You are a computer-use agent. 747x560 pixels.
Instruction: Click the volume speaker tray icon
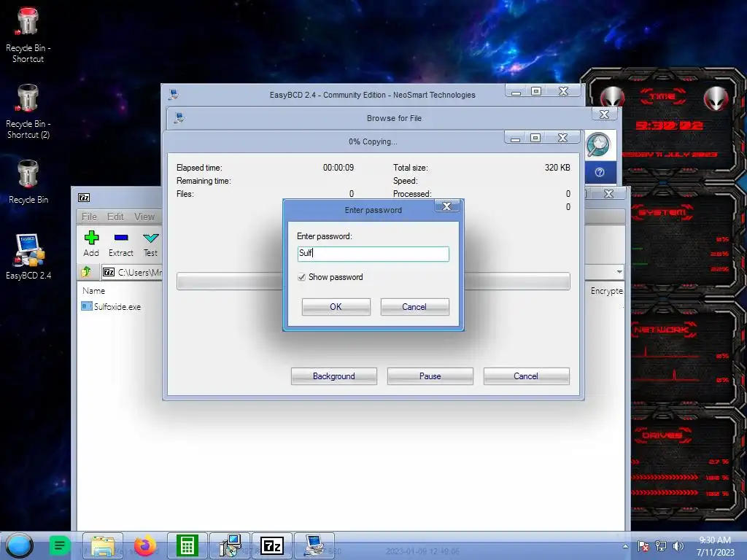tap(678, 546)
